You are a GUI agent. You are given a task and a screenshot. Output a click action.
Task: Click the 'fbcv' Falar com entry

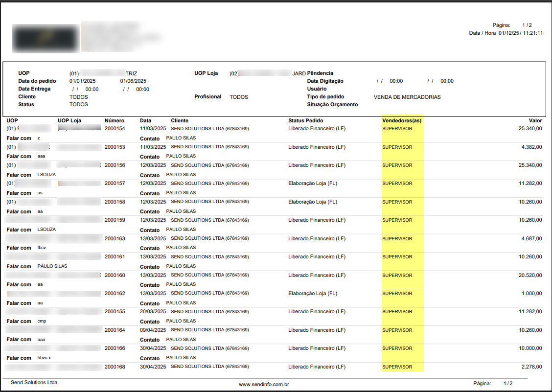tap(42, 248)
